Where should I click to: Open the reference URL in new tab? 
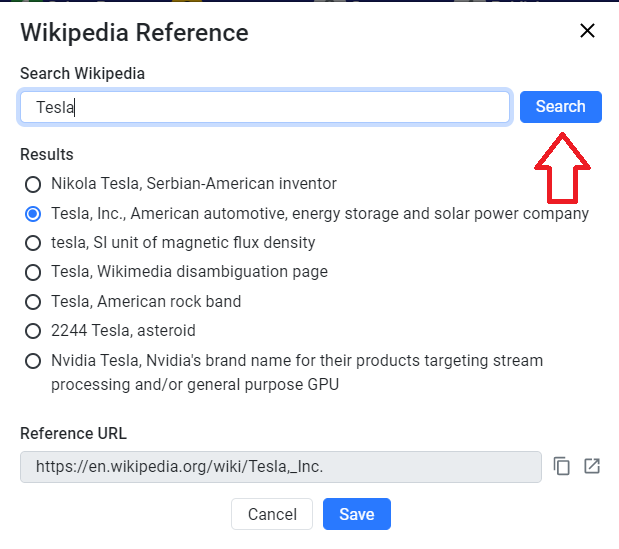(592, 466)
